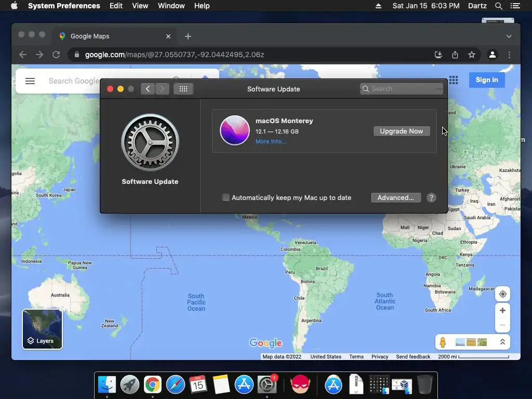Open the View menu
Image resolution: width=532 pixels, height=399 pixels.
(x=140, y=6)
